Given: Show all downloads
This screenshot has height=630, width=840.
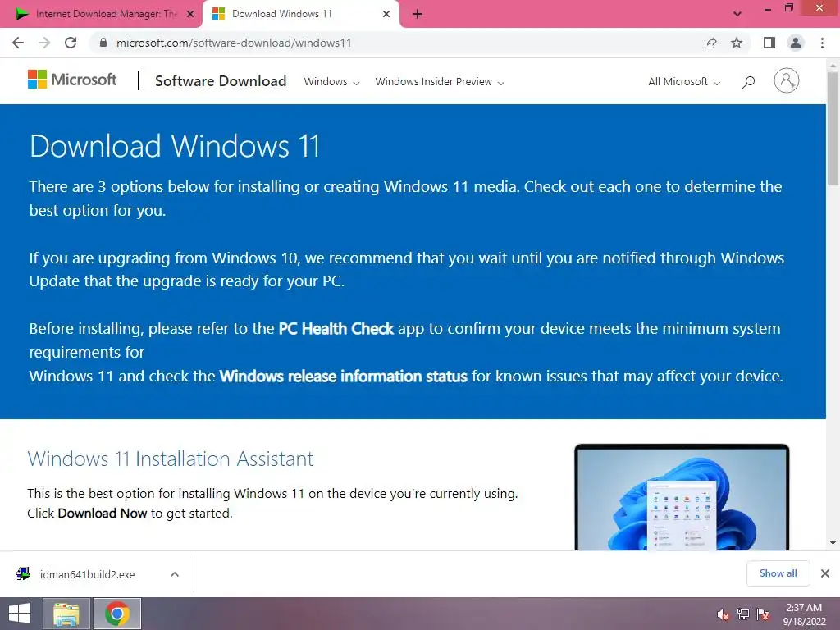Looking at the screenshot, I should coord(778,573).
